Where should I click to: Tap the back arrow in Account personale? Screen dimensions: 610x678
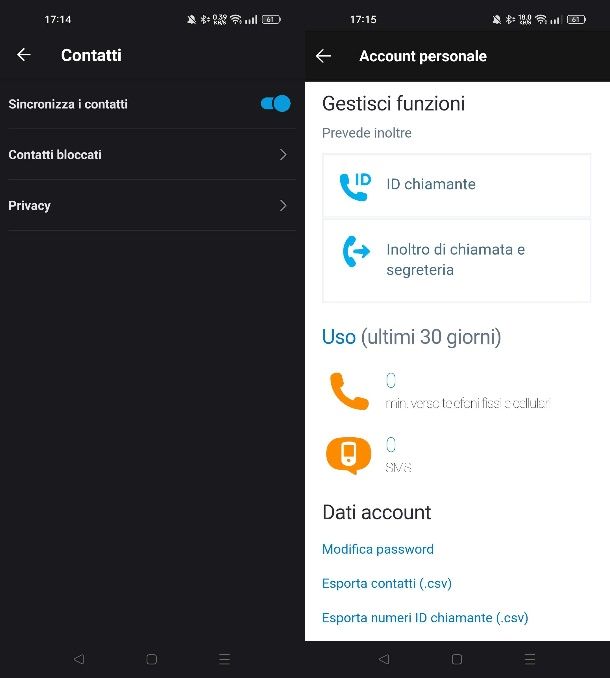click(x=323, y=56)
